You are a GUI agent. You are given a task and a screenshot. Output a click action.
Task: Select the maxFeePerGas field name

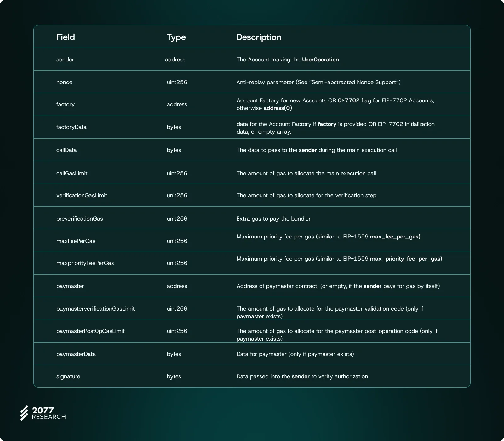76,241
